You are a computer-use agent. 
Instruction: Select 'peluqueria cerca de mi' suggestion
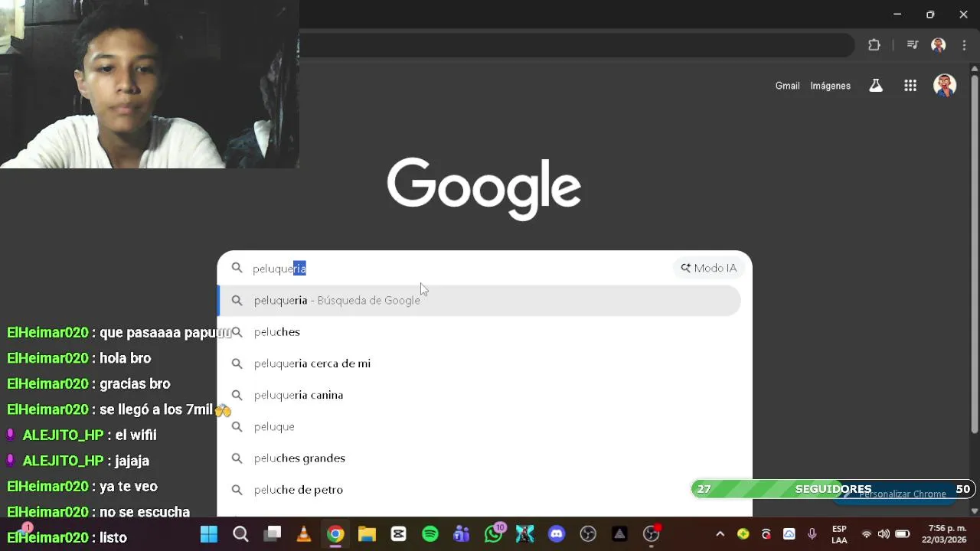click(x=479, y=364)
